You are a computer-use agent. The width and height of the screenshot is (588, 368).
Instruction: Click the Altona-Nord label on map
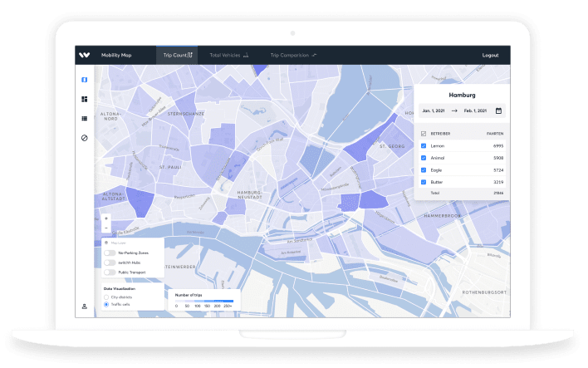110,116
